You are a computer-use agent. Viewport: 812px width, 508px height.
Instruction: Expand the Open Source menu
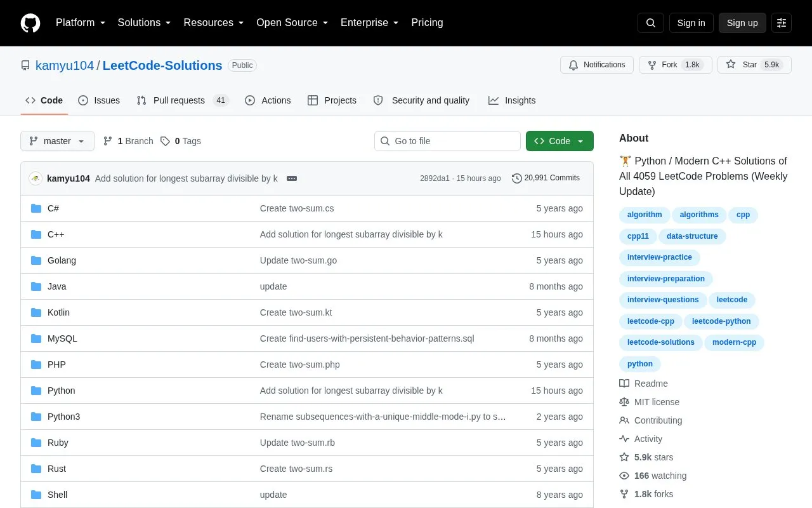coord(292,23)
